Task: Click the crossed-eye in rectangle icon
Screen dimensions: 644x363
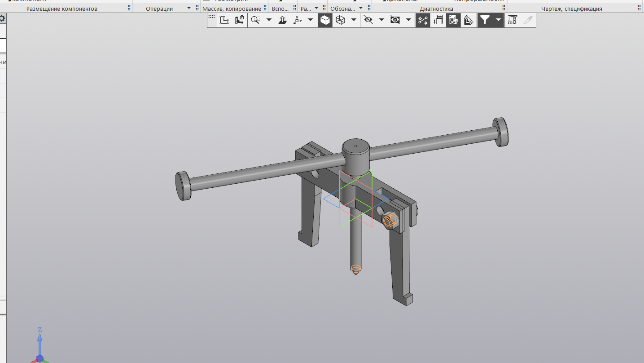Action: 395,20
